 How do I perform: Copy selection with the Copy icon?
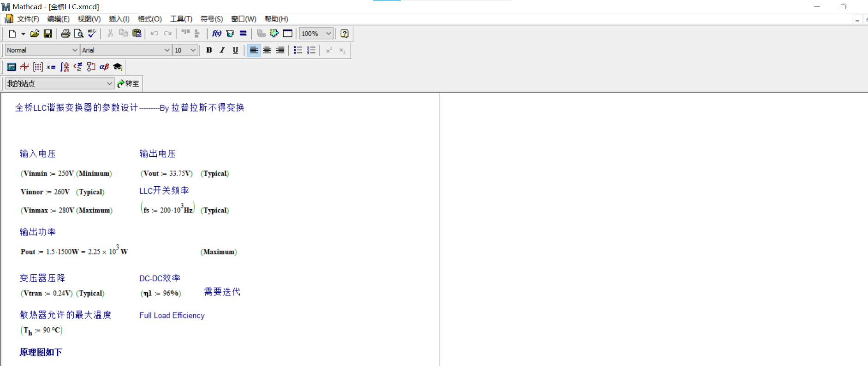124,34
